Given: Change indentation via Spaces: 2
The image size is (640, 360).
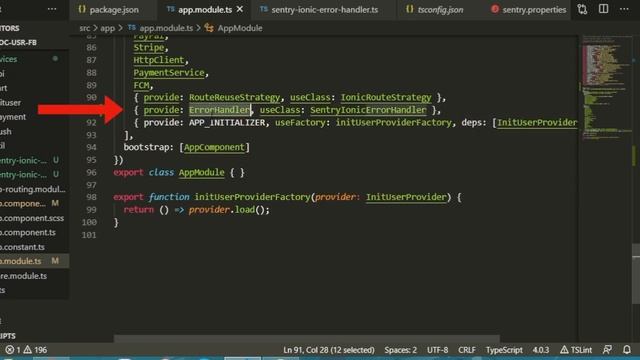Looking at the screenshot, I should coord(400,350).
